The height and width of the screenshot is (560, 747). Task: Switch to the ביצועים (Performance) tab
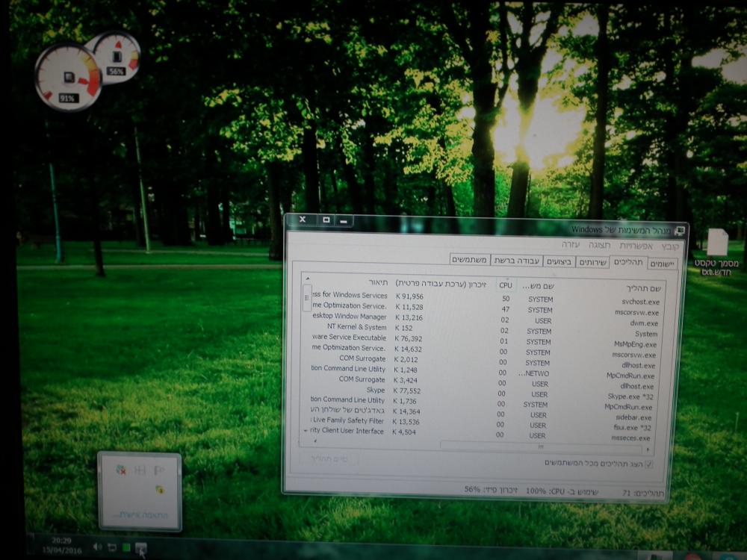(559, 262)
